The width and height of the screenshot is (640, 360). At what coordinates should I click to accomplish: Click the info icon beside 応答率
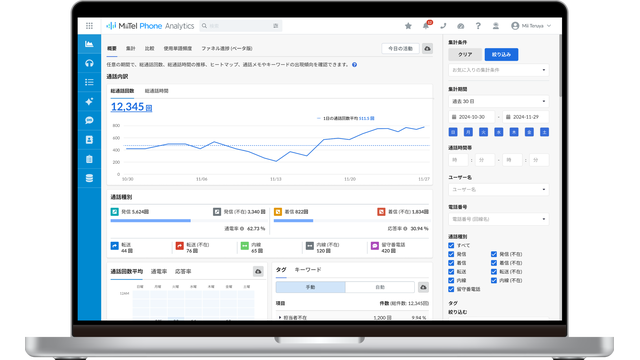click(x=405, y=229)
